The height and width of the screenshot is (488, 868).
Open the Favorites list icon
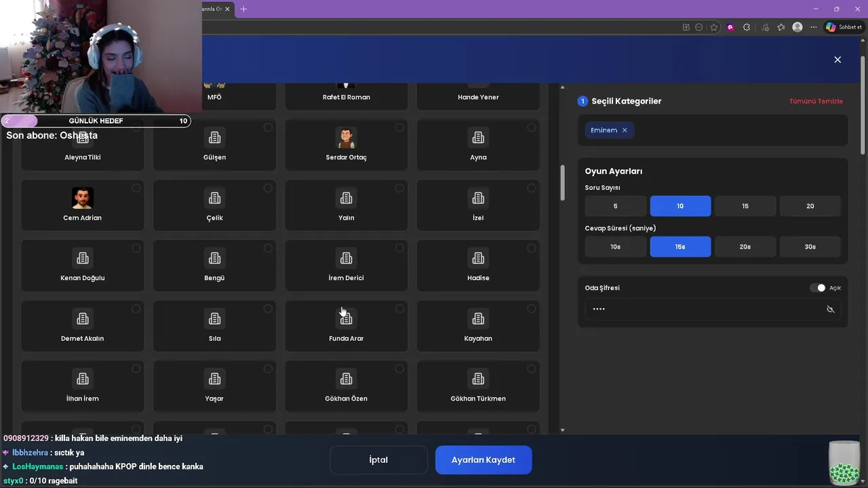[x=781, y=27]
